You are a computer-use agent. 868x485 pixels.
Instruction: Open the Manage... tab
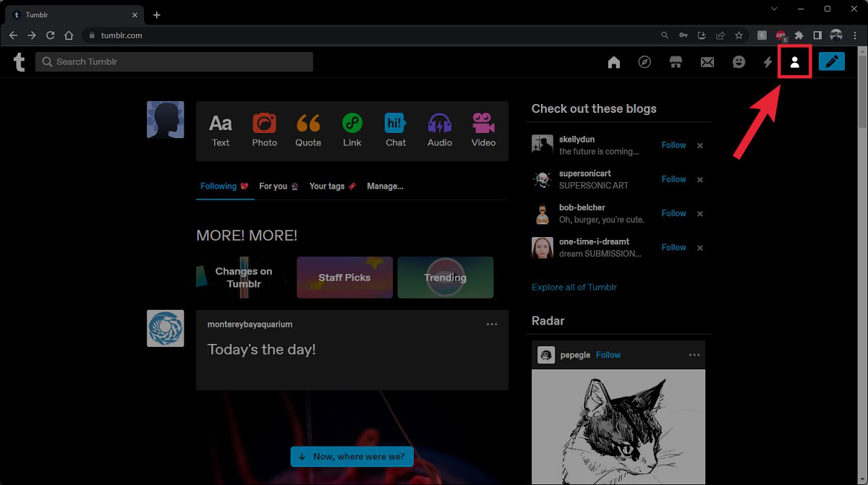click(x=385, y=186)
